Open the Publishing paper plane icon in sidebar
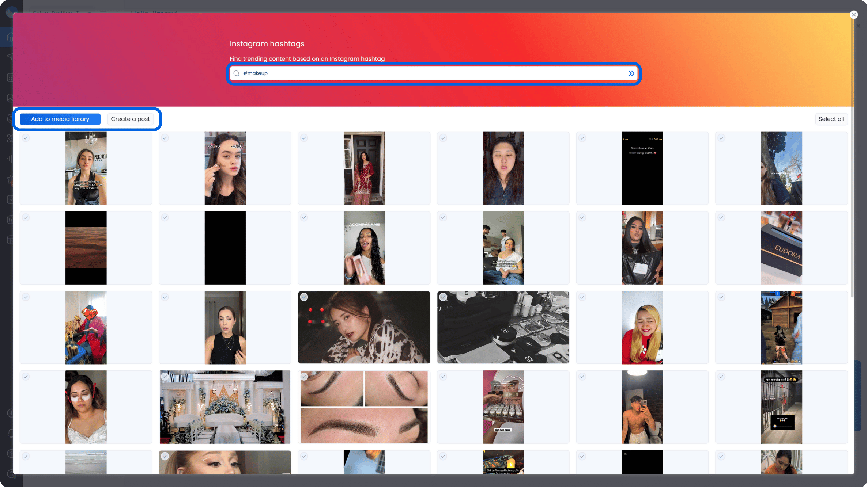Viewport: 868px width, 488px height. coord(11,57)
